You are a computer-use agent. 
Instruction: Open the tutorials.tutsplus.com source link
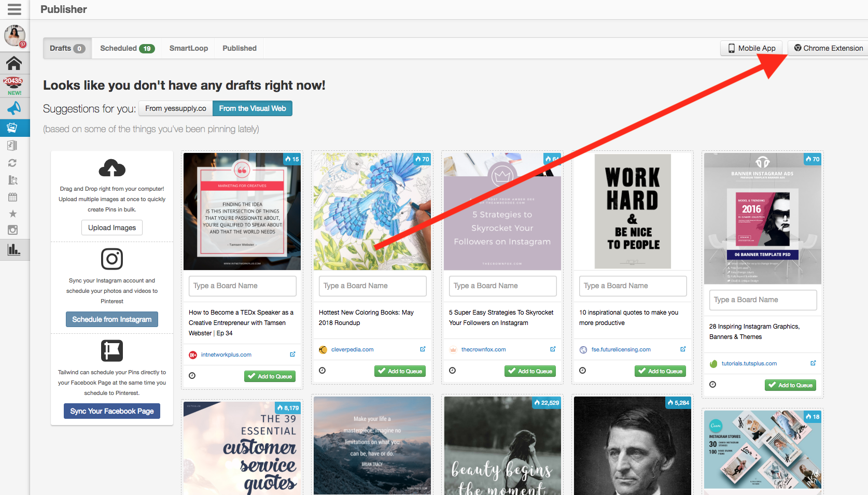point(749,363)
